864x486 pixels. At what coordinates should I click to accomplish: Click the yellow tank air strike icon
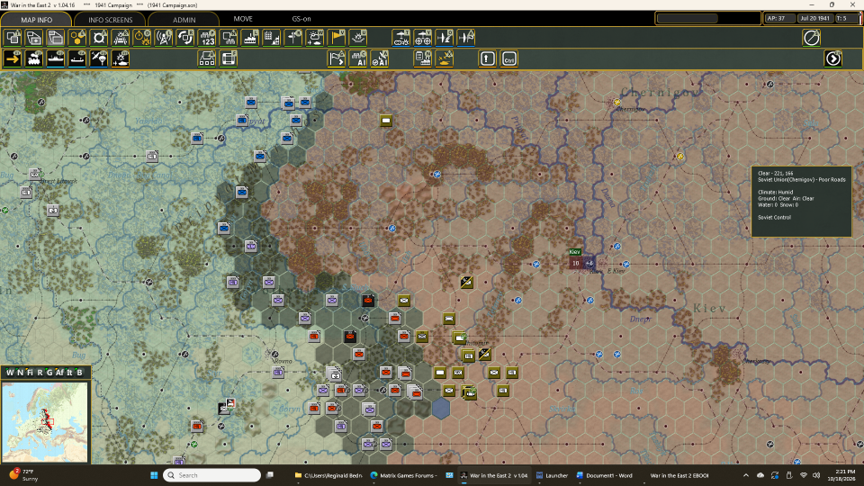(x=445, y=58)
